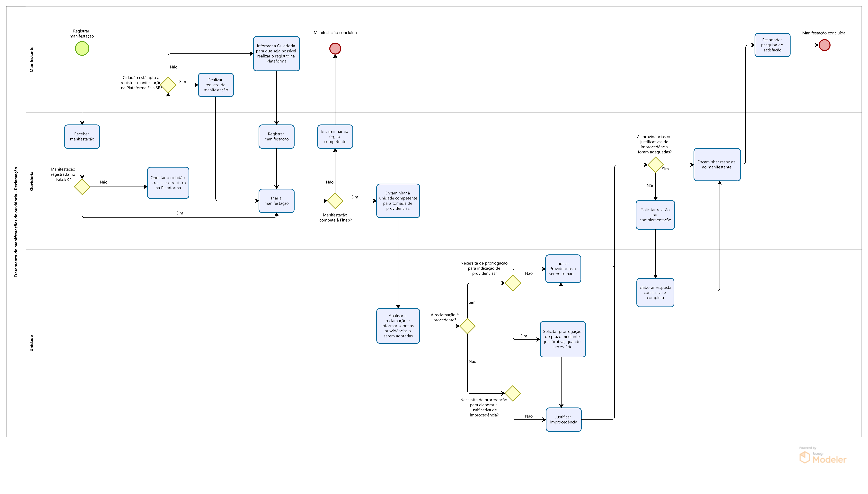Select the pool title 'Tratamento de manifestações de ouvidoria'
868x494 pixels.
click(16, 221)
